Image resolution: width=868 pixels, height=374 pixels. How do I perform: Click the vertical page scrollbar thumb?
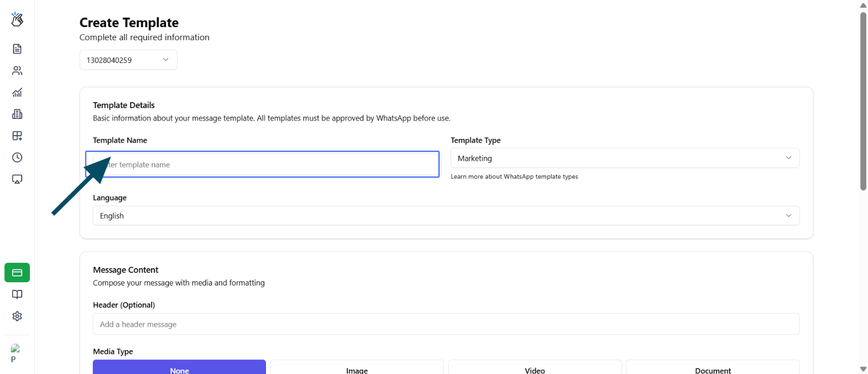click(863, 101)
